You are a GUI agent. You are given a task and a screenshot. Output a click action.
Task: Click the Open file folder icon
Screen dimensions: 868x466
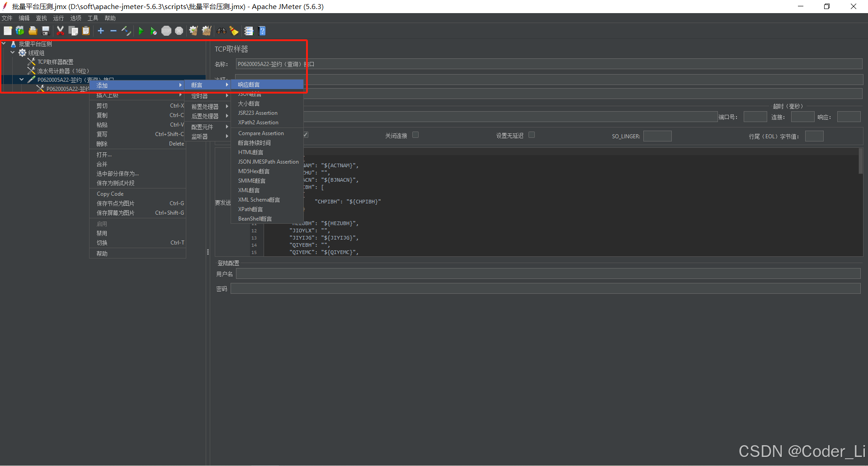coord(33,31)
